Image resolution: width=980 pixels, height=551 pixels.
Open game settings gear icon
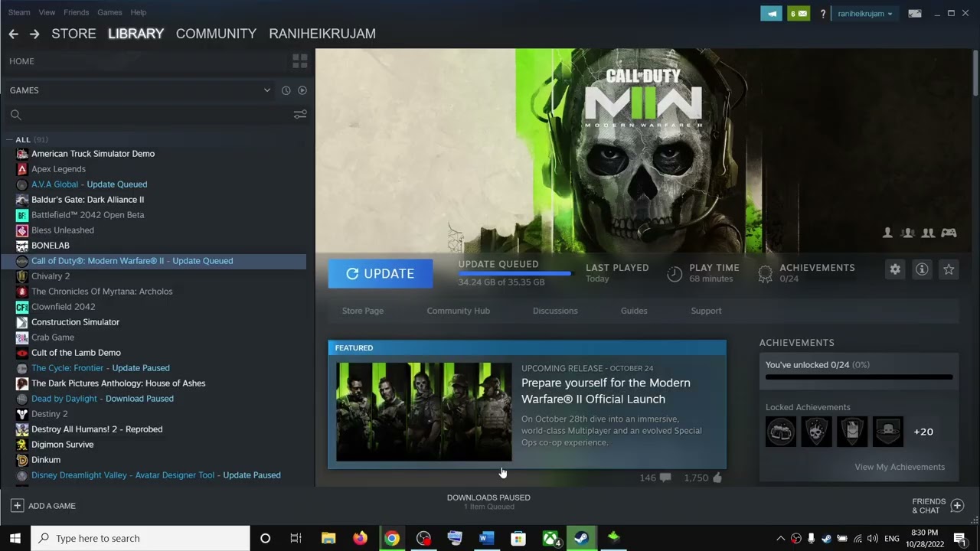tap(895, 269)
